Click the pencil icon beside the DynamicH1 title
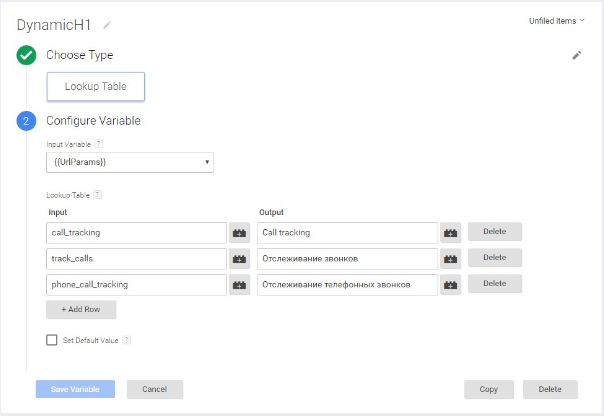The height and width of the screenshot is (417, 604). pyautogui.click(x=107, y=24)
